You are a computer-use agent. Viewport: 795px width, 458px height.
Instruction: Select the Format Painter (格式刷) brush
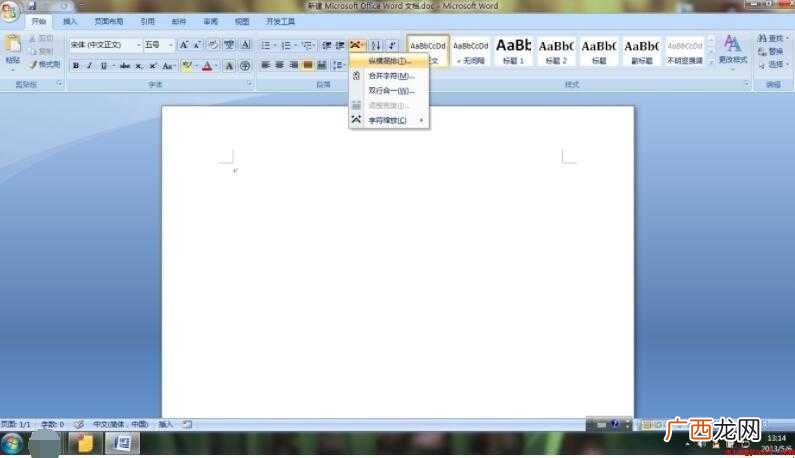(44, 64)
